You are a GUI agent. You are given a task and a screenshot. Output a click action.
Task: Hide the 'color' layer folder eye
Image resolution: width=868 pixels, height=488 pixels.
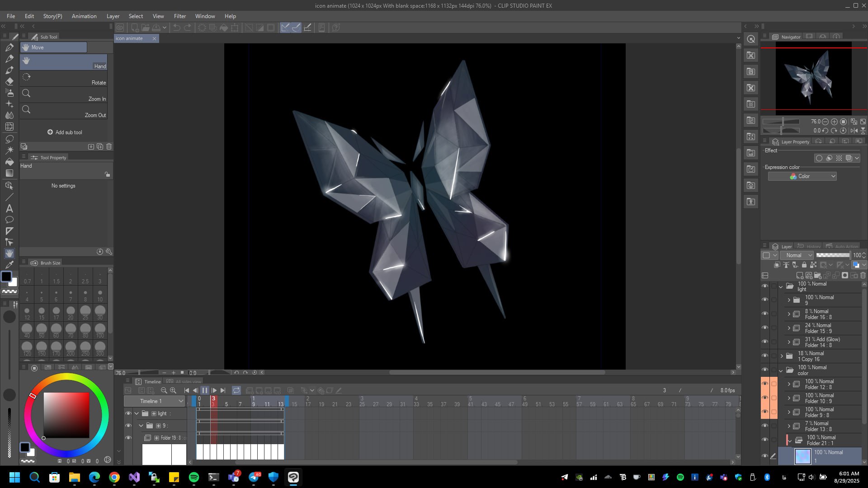(765, 370)
